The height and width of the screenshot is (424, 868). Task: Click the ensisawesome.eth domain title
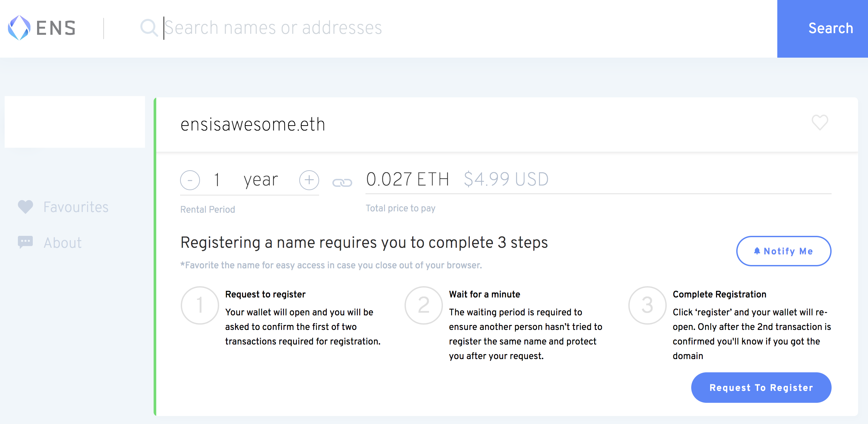[253, 124]
